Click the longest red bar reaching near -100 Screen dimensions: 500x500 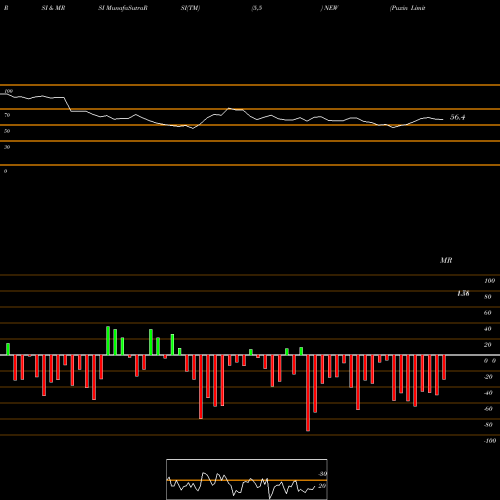308,393
